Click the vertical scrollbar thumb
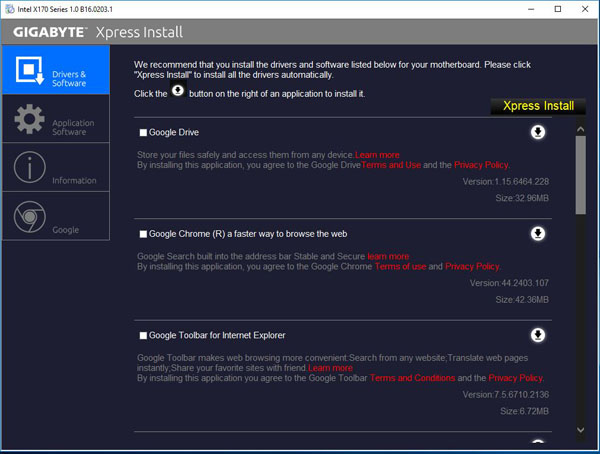 pyautogui.click(x=580, y=175)
